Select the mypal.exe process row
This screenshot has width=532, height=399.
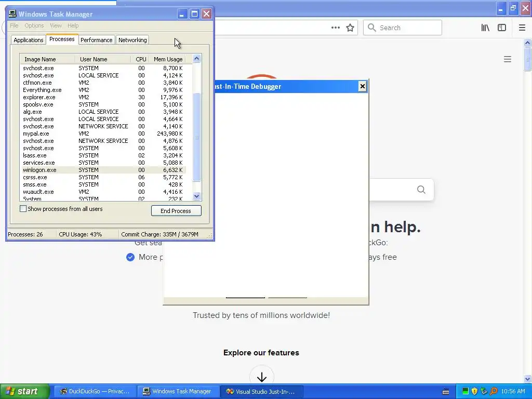(x=103, y=134)
